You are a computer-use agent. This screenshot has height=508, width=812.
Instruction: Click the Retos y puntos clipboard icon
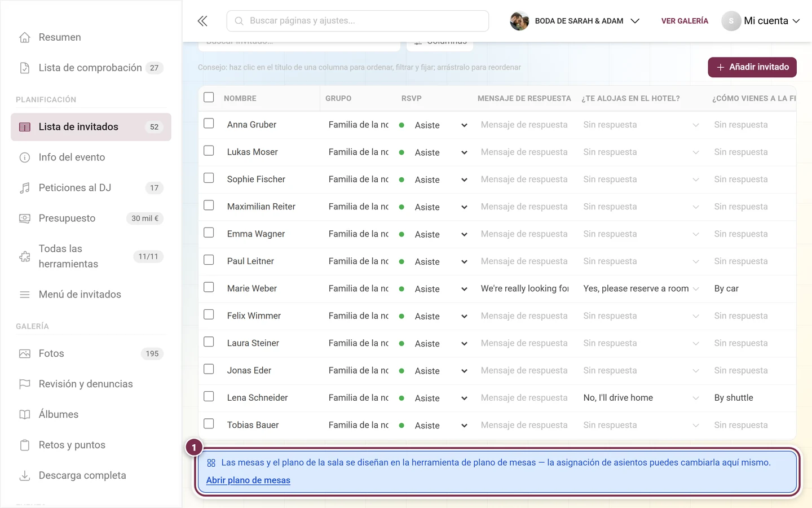[x=25, y=445]
